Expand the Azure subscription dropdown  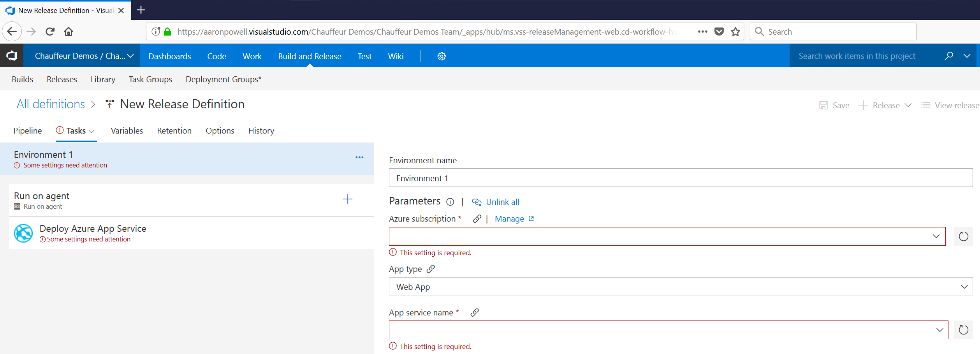937,236
